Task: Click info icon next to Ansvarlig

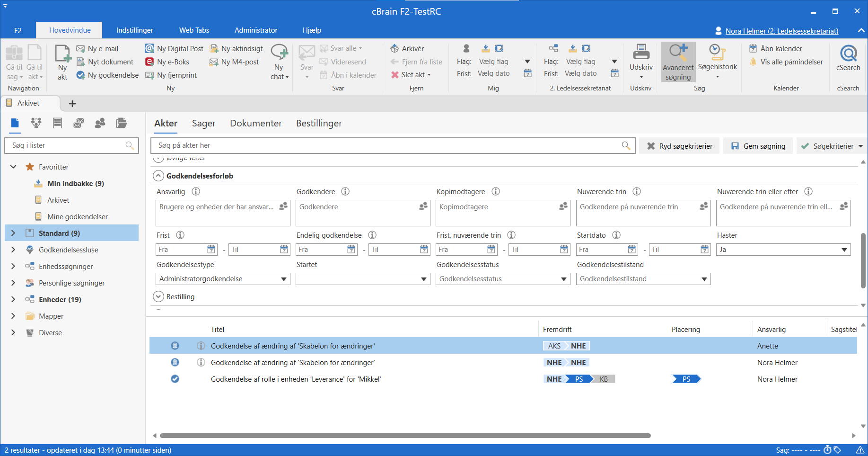Action: tap(196, 191)
